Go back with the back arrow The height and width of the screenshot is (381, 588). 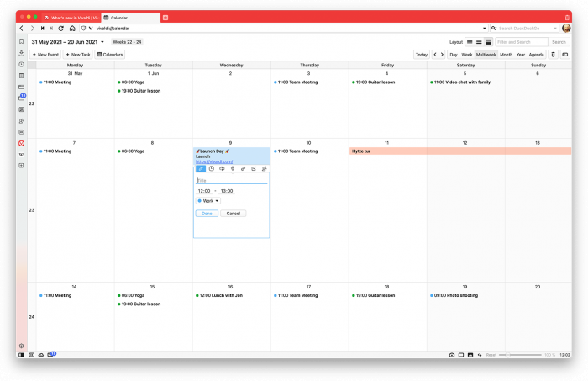21,28
